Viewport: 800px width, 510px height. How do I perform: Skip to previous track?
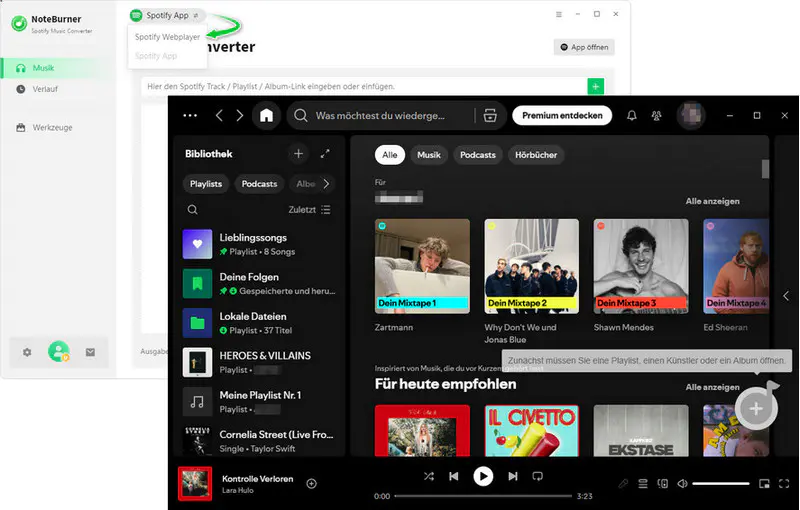coord(453,476)
